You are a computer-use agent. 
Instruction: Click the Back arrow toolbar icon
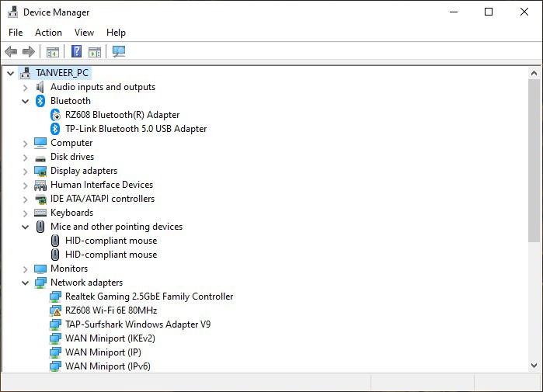[x=11, y=52]
